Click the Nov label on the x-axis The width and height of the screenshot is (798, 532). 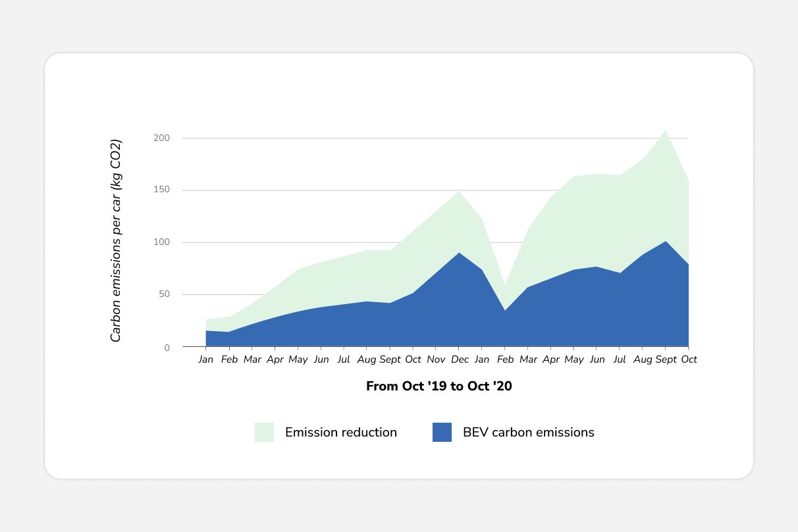click(x=436, y=359)
